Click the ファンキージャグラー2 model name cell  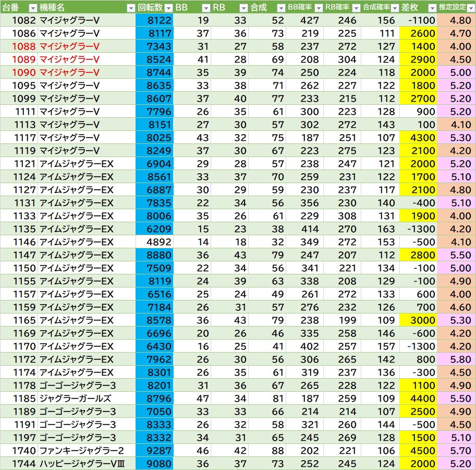(87, 451)
